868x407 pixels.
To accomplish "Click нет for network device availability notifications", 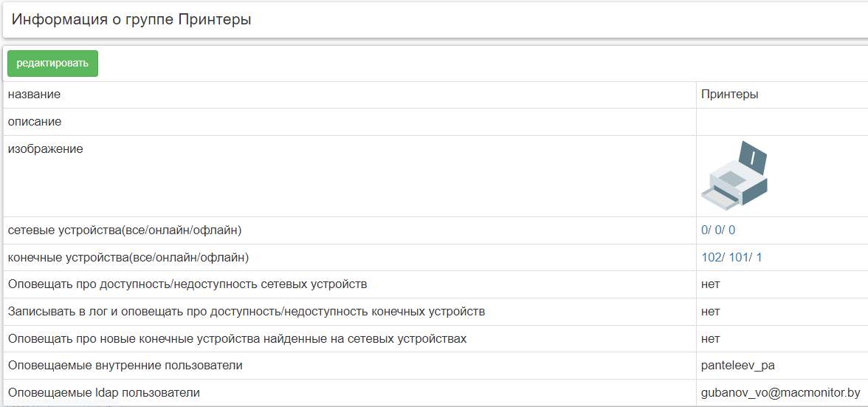I will tap(710, 284).
